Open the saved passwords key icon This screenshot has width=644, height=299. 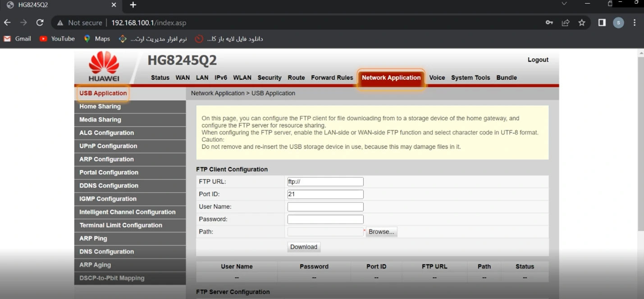click(549, 23)
